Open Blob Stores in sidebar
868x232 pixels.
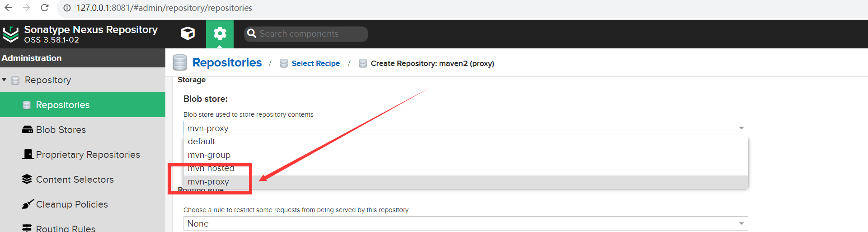click(61, 130)
